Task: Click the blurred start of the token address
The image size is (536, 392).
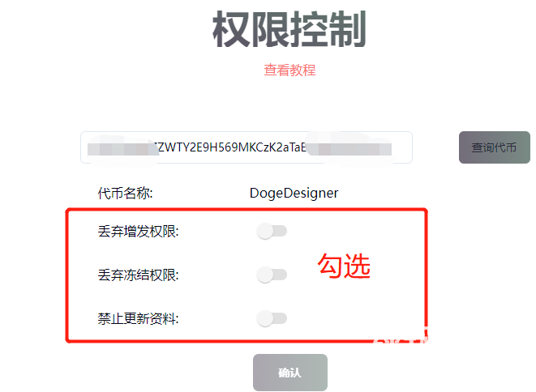Action: [x=120, y=149]
